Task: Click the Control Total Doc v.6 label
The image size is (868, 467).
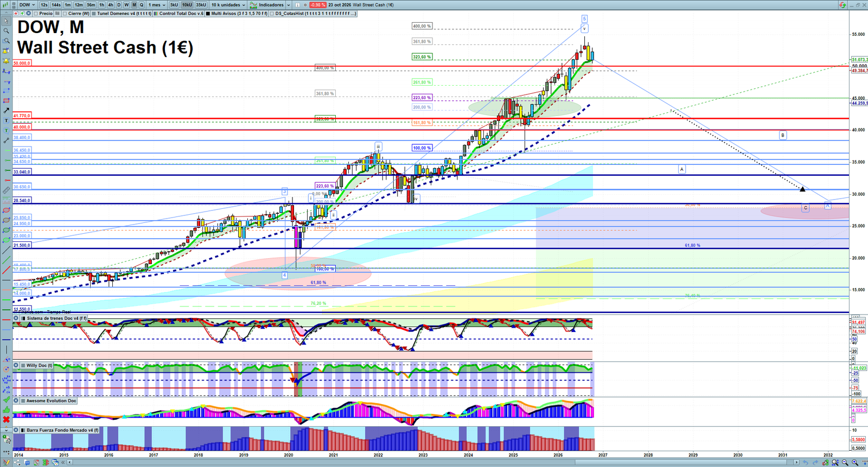Action: click(181, 14)
